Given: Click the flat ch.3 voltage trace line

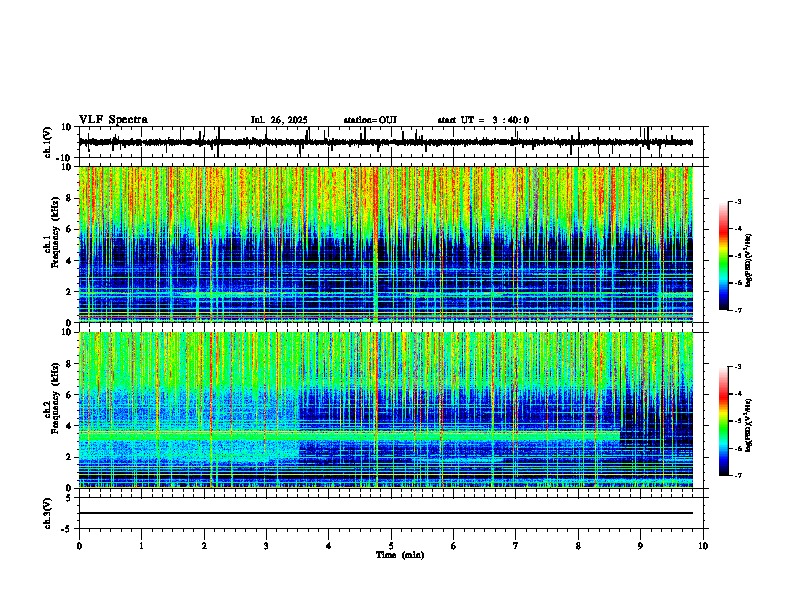Looking at the screenshot, I should coord(386,513).
